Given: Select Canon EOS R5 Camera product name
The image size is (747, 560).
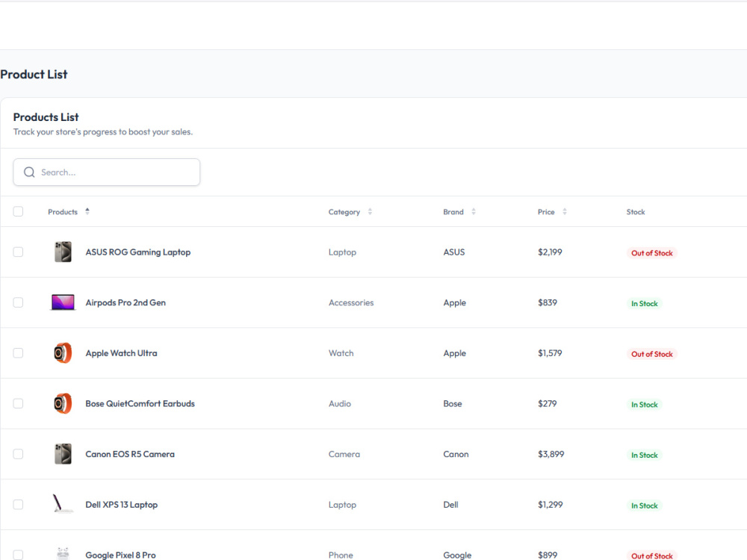Looking at the screenshot, I should tap(129, 454).
